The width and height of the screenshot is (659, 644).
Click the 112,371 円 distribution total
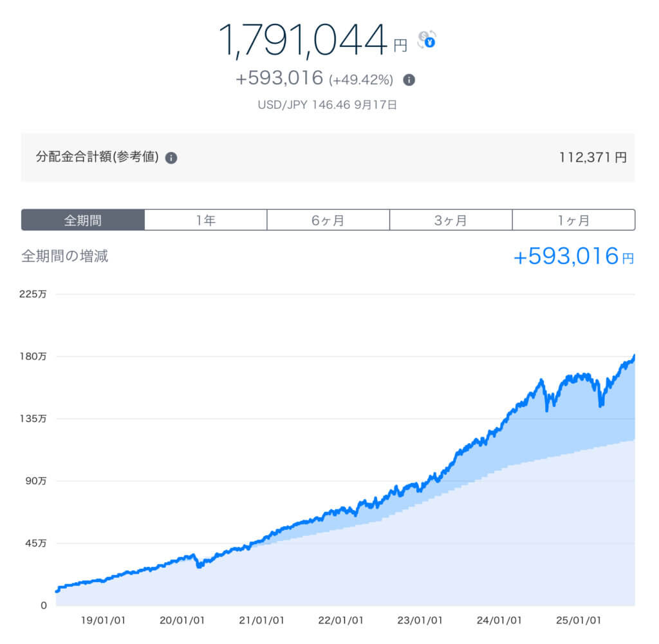[x=593, y=158]
